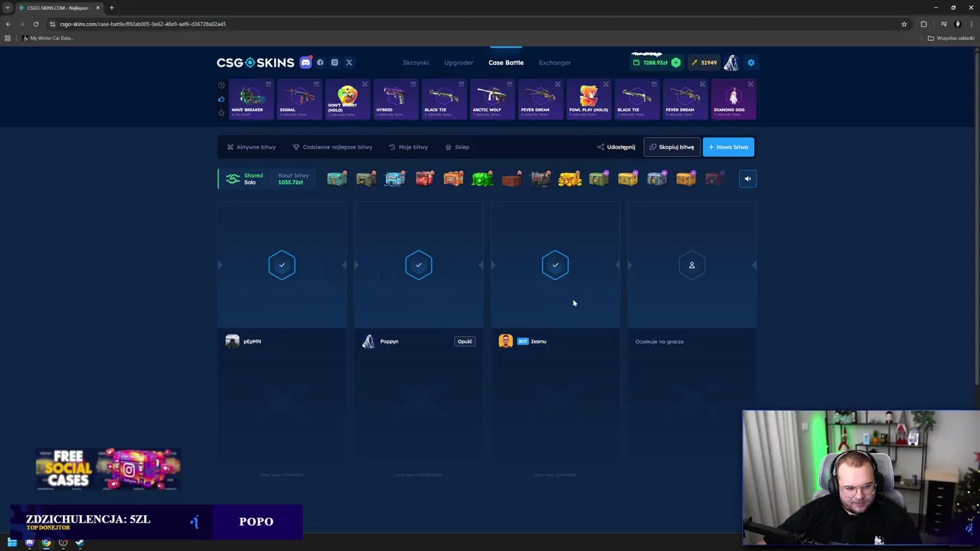
Task: Open the Discord link icon
Action: coord(305,63)
